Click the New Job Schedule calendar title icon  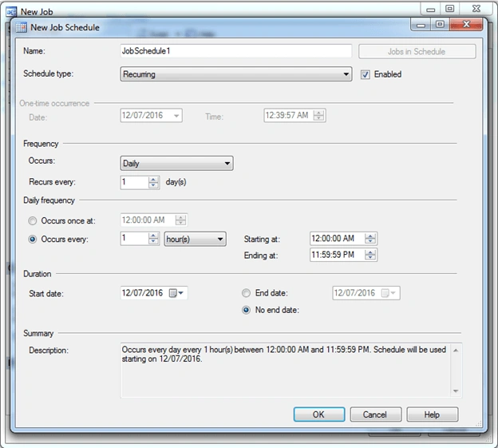coord(22,27)
